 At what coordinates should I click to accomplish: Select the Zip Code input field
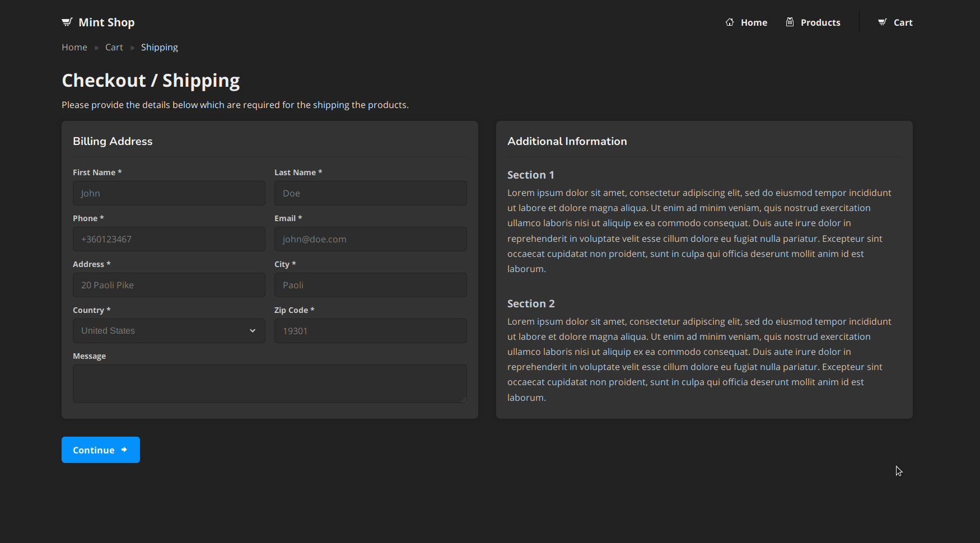[370, 331]
